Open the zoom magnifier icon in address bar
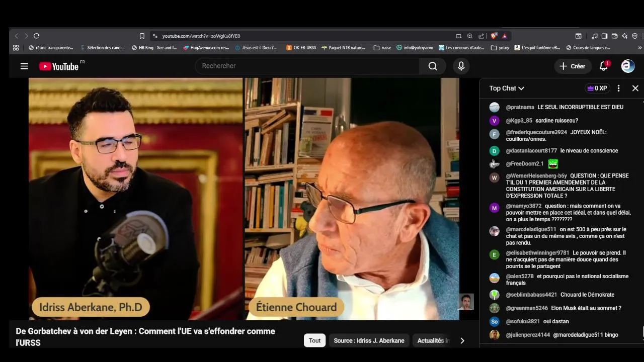This screenshot has height=362, width=644. point(470,36)
